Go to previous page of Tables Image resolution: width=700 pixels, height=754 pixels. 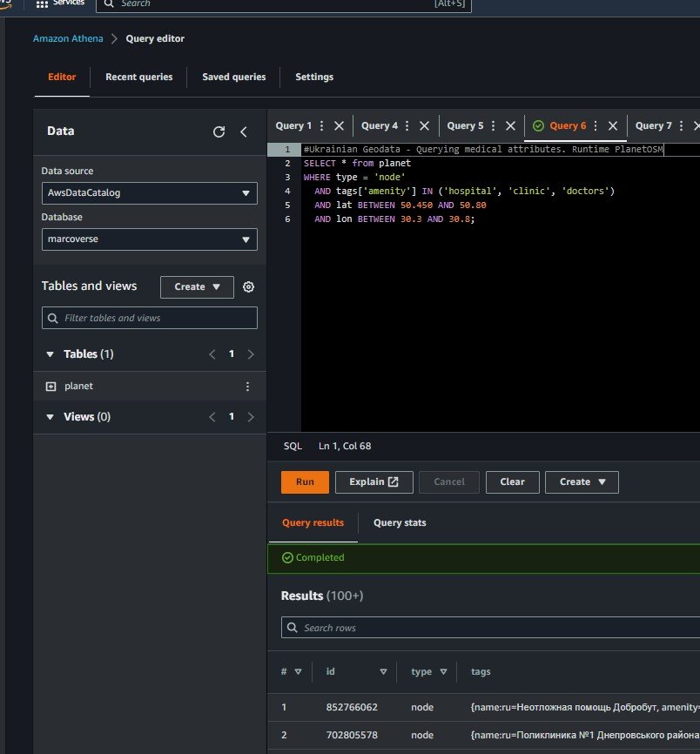212,354
